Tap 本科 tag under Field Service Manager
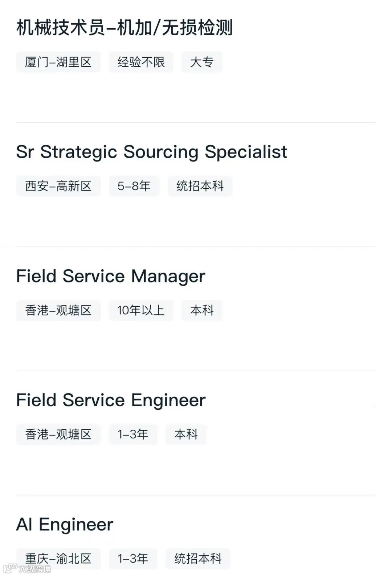The width and height of the screenshot is (392, 576). (201, 310)
